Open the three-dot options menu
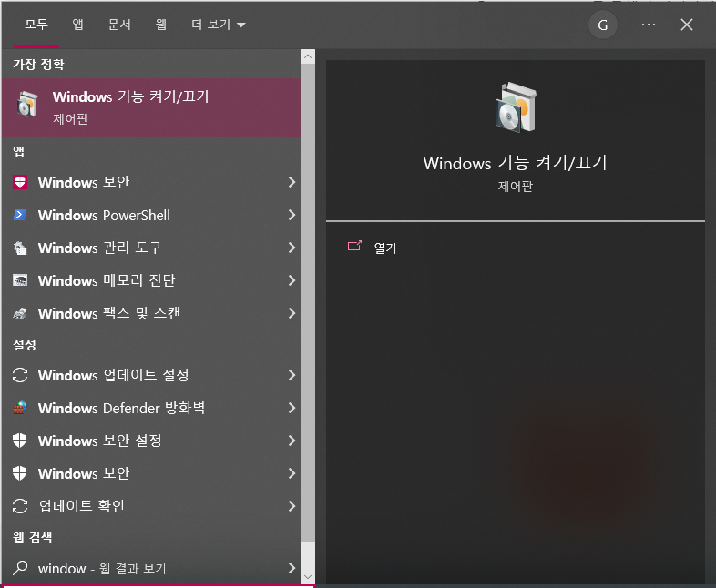 (x=649, y=25)
